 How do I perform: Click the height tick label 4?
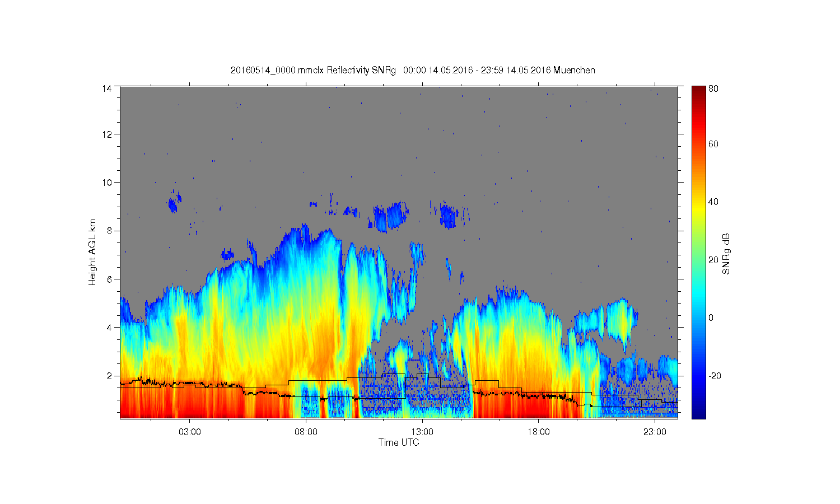(109, 327)
